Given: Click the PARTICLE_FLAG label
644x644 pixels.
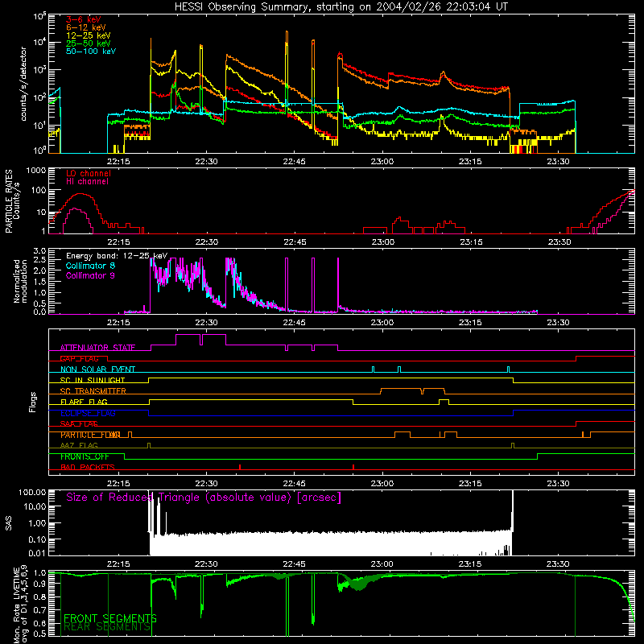Looking at the screenshot, I should coord(90,435).
